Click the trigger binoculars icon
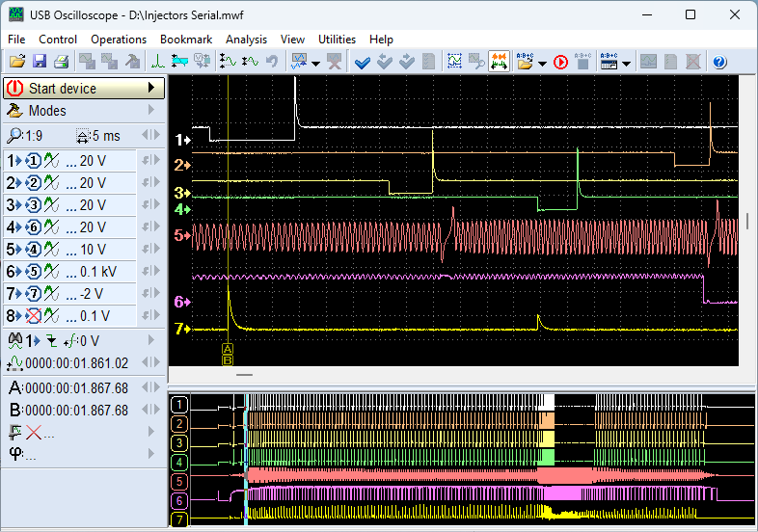 15,340
